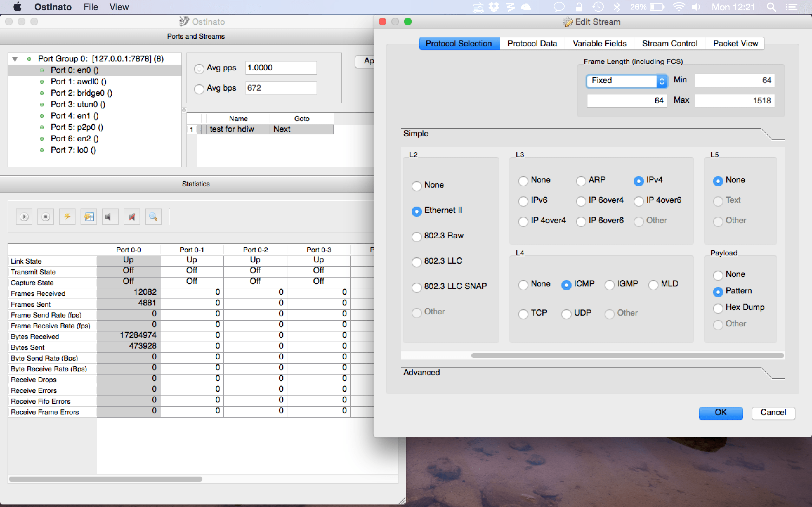Image resolution: width=812 pixels, height=507 pixels.
Task: Click the Avg pps input field
Action: pos(281,68)
